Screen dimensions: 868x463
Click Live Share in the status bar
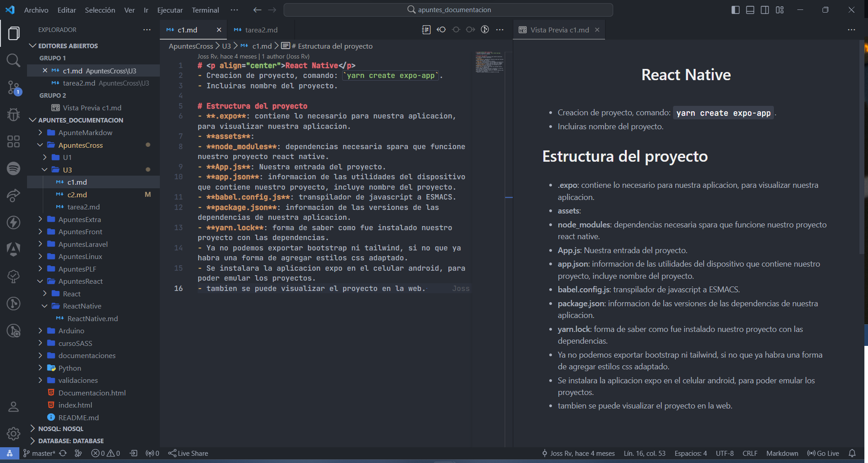coord(188,453)
